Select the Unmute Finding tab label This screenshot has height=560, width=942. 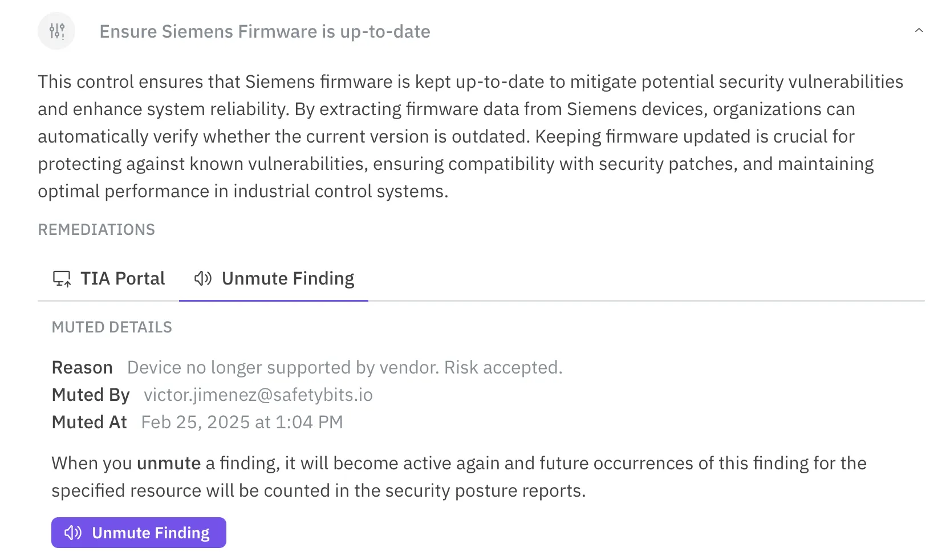pyautogui.click(x=287, y=279)
